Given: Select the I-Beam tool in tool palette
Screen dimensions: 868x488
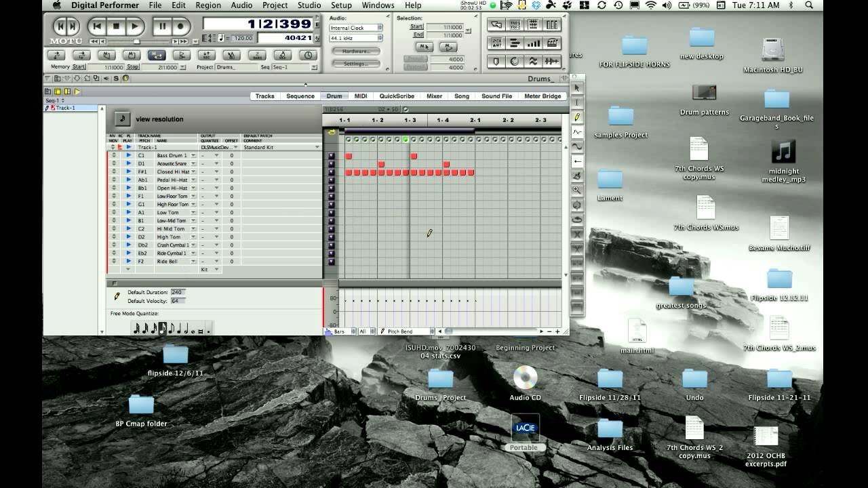Looking at the screenshot, I should [x=577, y=102].
